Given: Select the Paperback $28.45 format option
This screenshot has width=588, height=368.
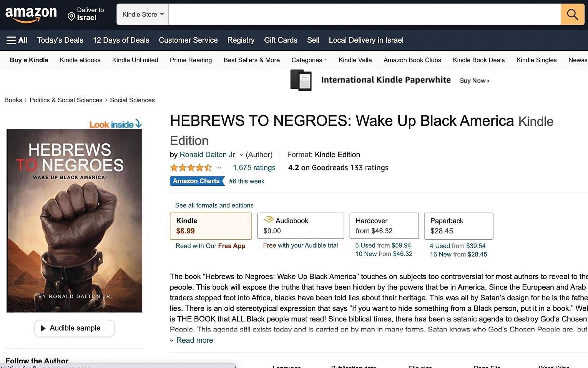Looking at the screenshot, I should (458, 226).
